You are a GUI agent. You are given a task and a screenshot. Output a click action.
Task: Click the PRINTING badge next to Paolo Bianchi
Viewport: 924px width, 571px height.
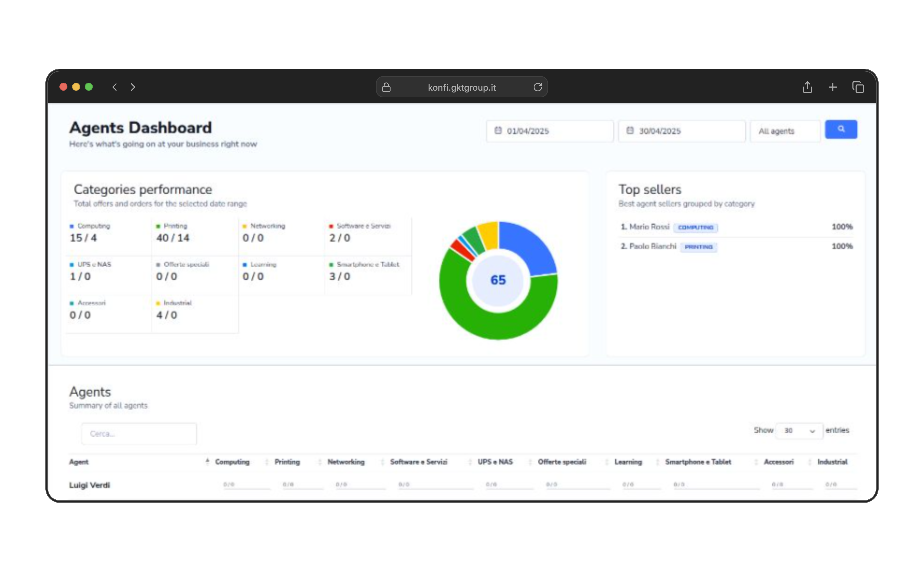[698, 247]
